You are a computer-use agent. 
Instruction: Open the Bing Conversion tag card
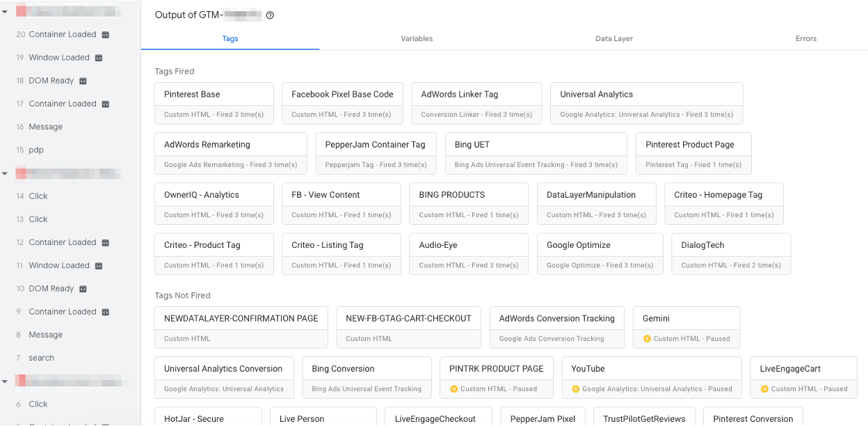click(367, 377)
